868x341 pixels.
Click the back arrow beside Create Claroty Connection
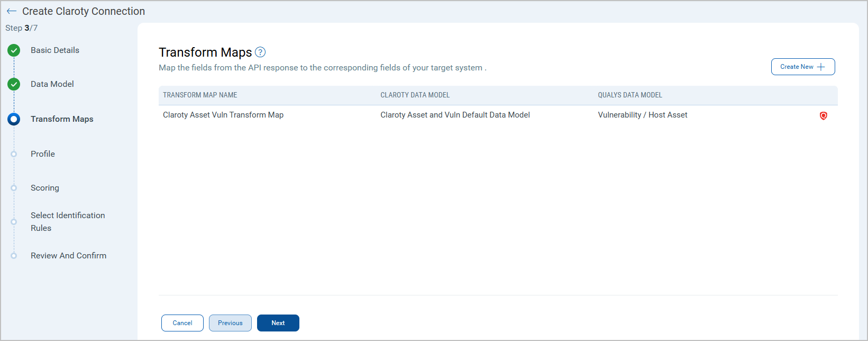click(12, 11)
